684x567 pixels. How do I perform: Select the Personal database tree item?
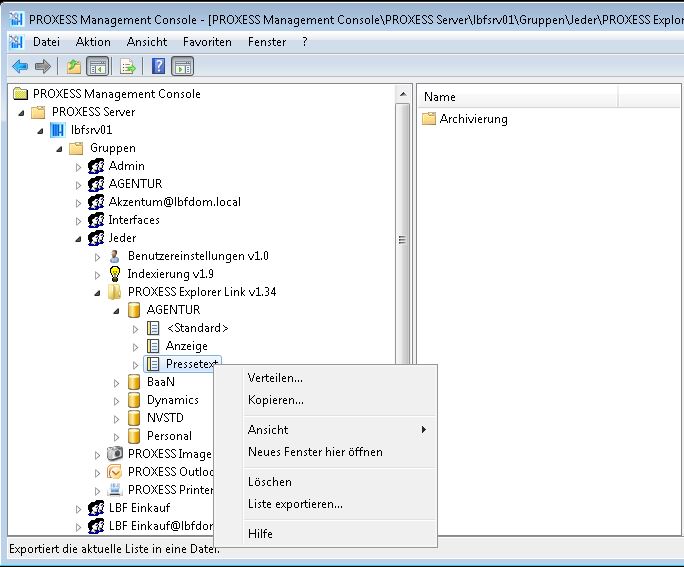[169, 436]
